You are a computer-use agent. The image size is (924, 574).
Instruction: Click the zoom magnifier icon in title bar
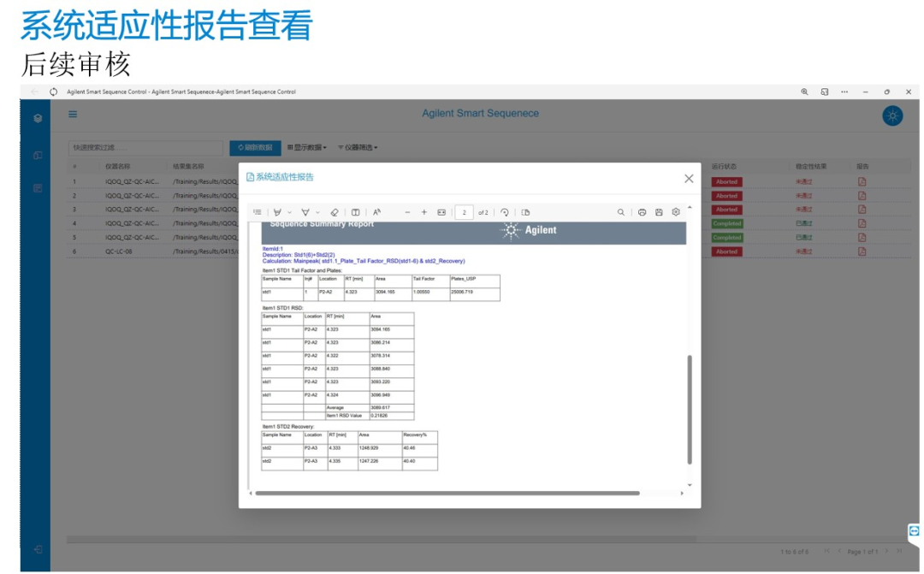[x=804, y=92]
